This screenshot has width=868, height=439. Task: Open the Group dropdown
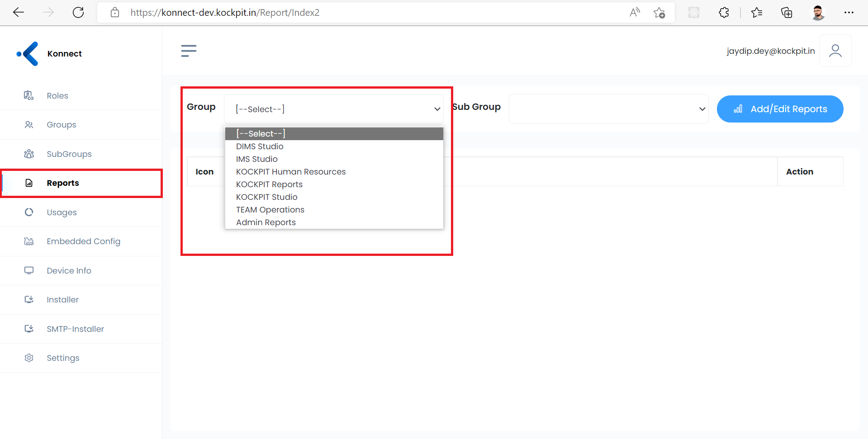[334, 109]
